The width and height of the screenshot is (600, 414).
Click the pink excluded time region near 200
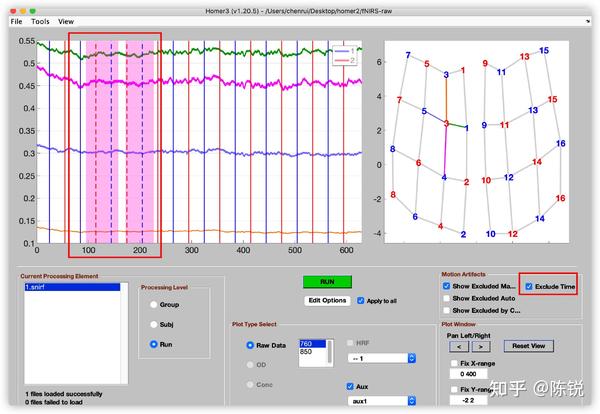[x=140, y=142]
